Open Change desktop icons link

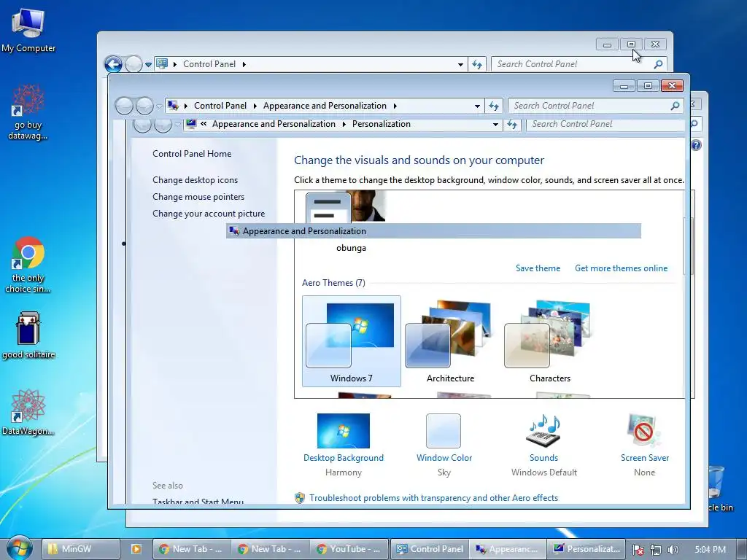click(195, 180)
